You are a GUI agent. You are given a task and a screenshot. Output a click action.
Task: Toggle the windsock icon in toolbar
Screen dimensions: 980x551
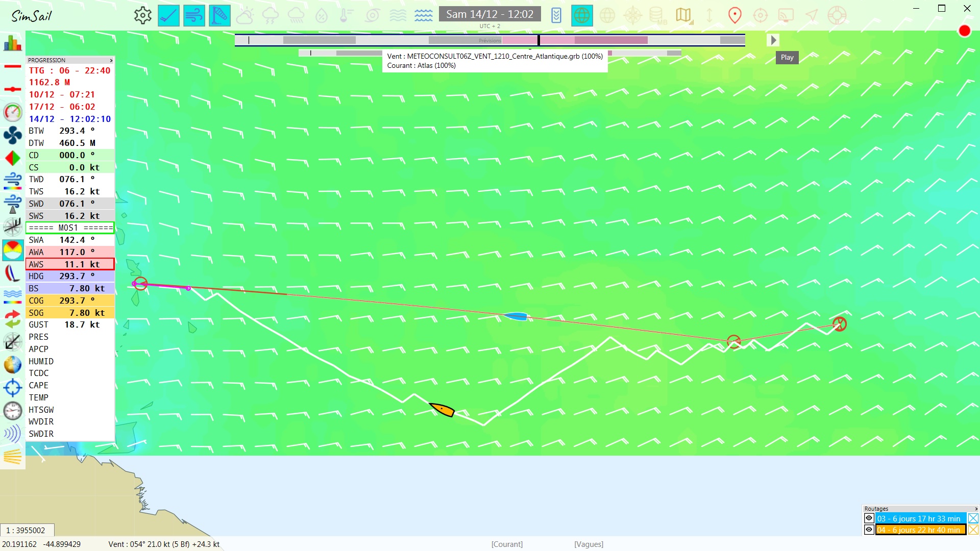(x=219, y=15)
